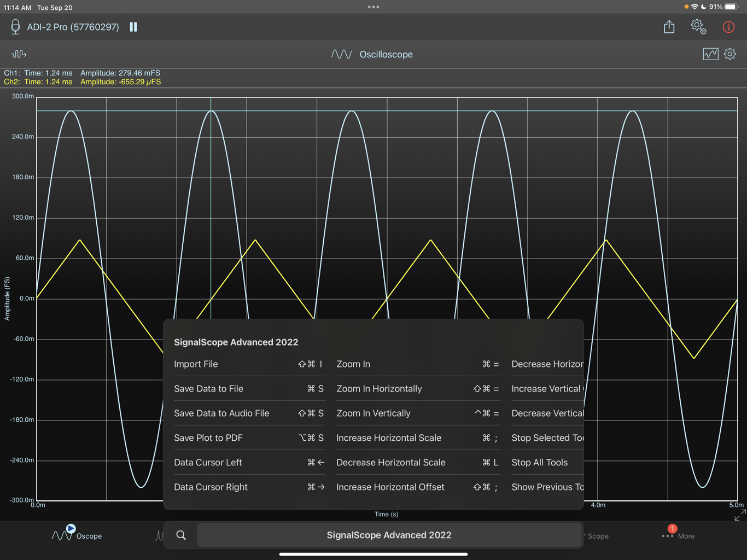747x560 pixels.
Task: Select Increase Horizontal Offset
Action: pos(390,487)
